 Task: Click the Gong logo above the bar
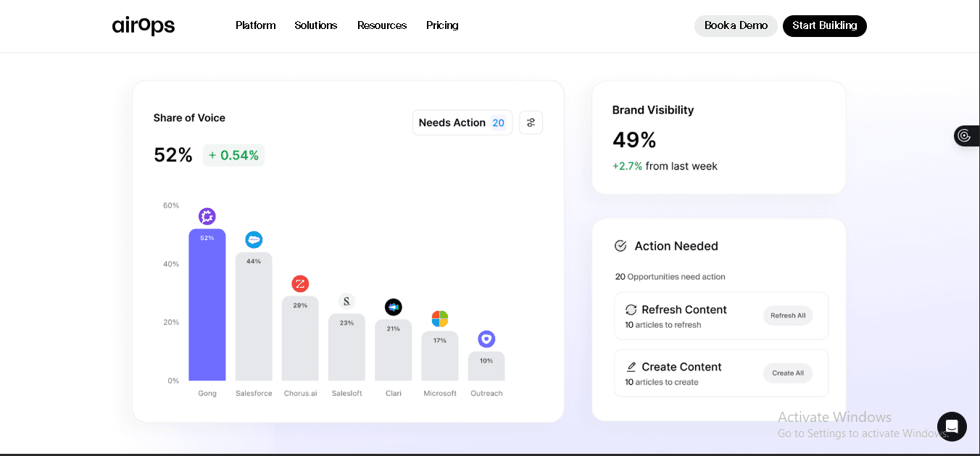coord(207,216)
